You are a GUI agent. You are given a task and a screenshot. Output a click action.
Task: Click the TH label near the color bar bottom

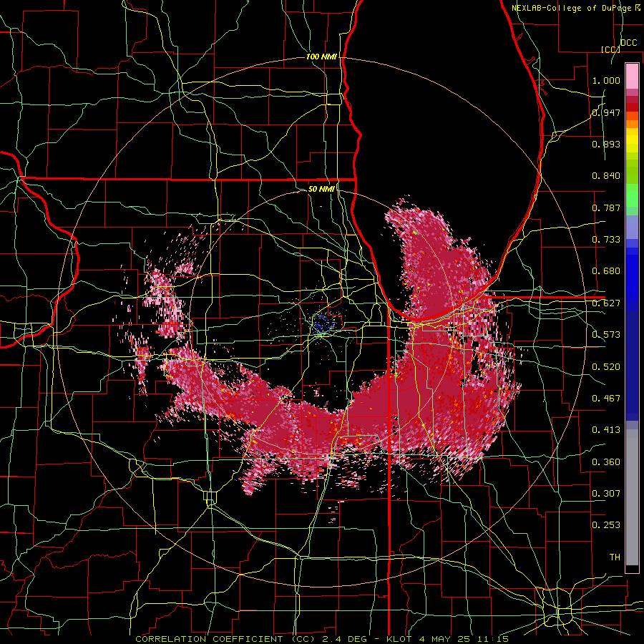pos(615,557)
